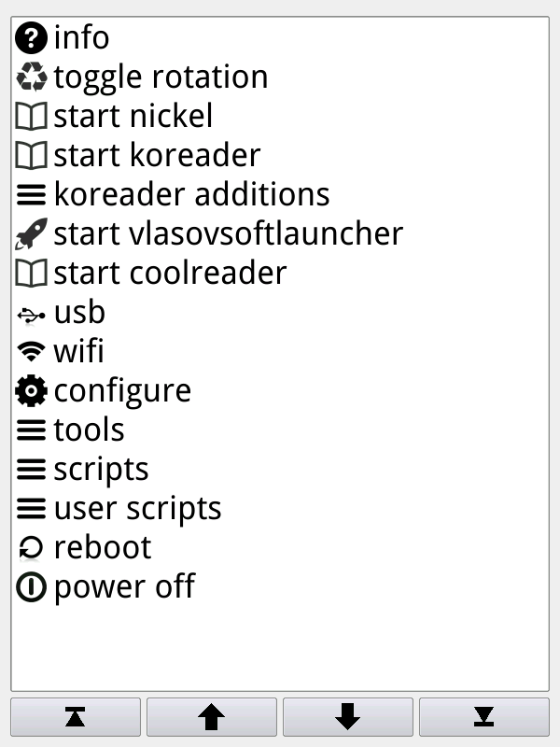This screenshot has height=747, width=560.
Task: Click the info question mark icon
Action: pos(32,38)
